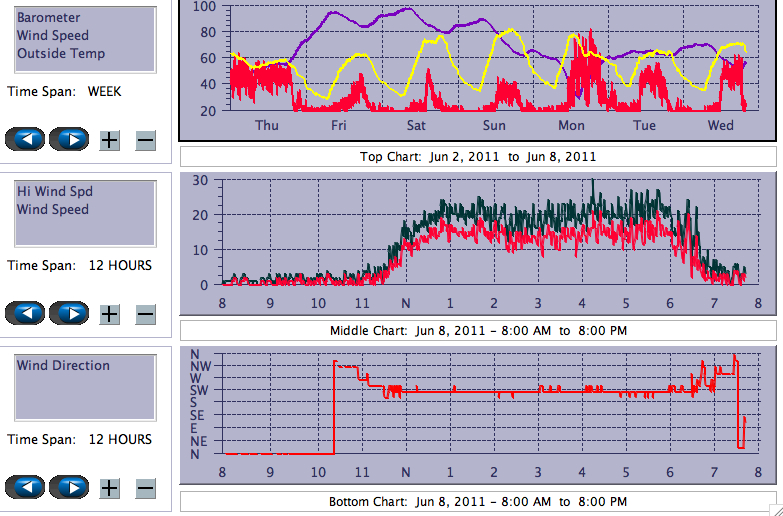Viewport: 783px width, 516px height.
Task: Click the bottom chart forward arrow
Action: (x=70, y=487)
